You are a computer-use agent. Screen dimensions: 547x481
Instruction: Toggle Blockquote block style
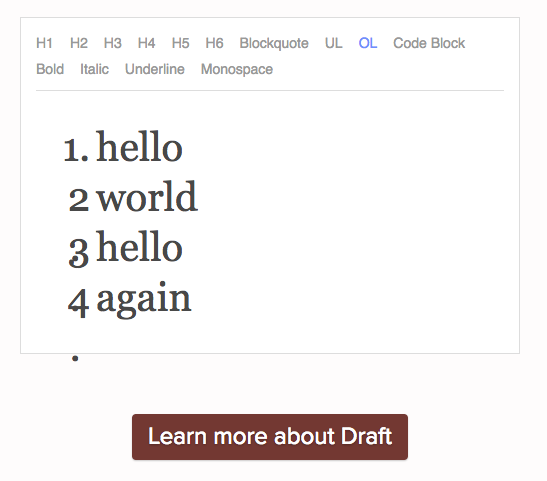click(274, 43)
